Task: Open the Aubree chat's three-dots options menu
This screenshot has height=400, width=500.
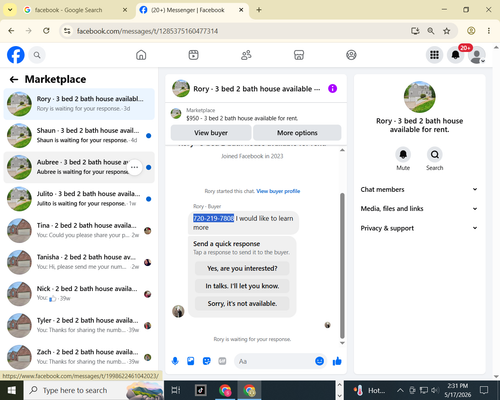Action: click(x=134, y=167)
